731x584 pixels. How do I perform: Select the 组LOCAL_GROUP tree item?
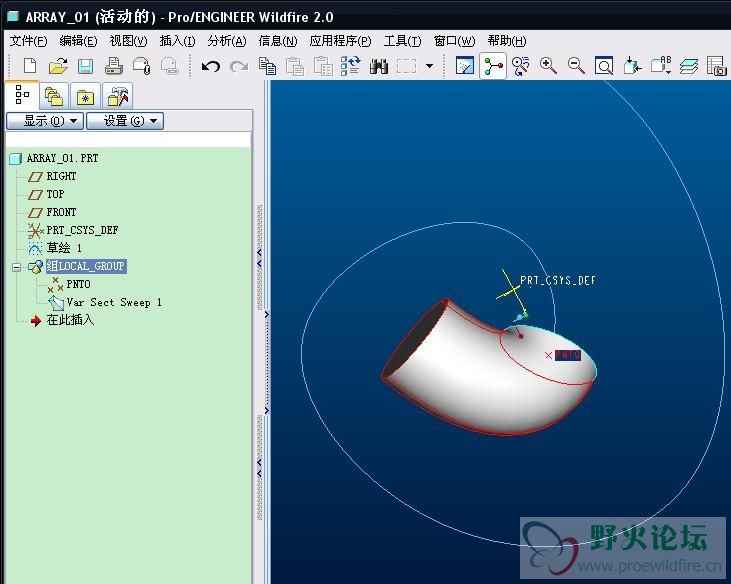point(86,266)
